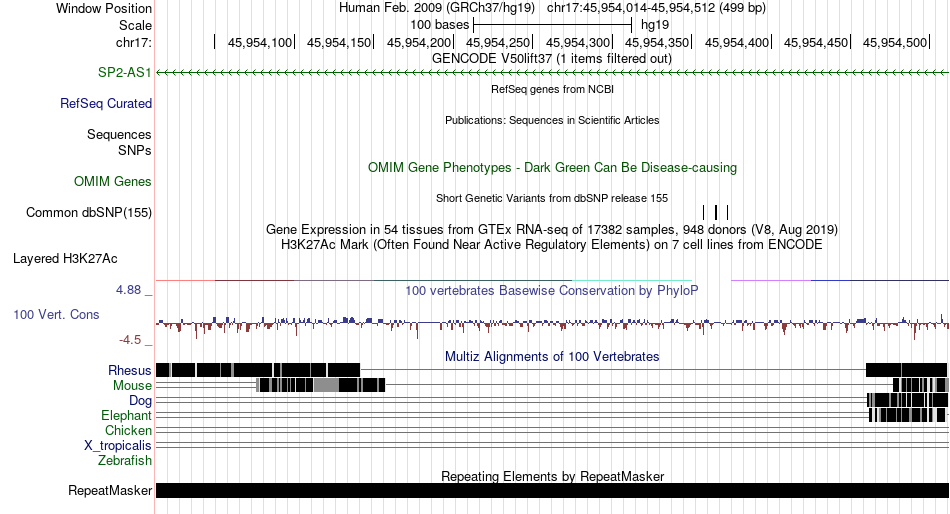Click the SP2-AS1 intron arrow line
The image size is (950, 514).
pyautogui.click(x=552, y=72)
